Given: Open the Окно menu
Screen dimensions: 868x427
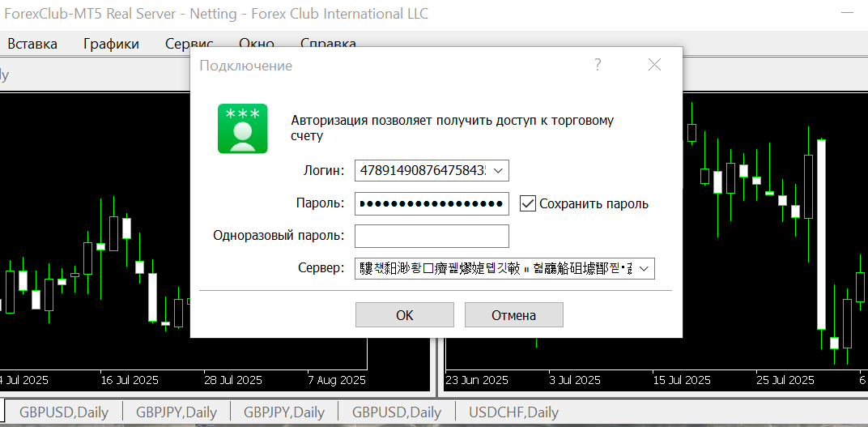Looking at the screenshot, I should (257, 44).
